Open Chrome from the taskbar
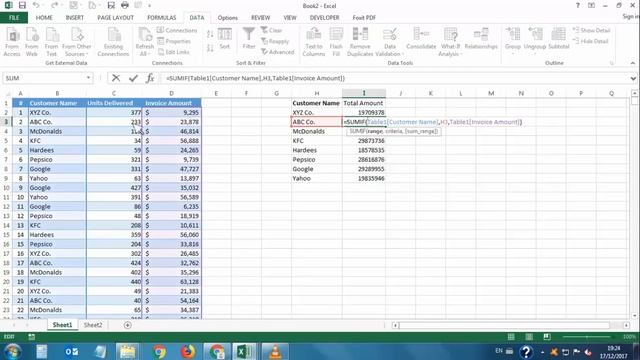Screen dimensions: 640x360 pos(160,351)
